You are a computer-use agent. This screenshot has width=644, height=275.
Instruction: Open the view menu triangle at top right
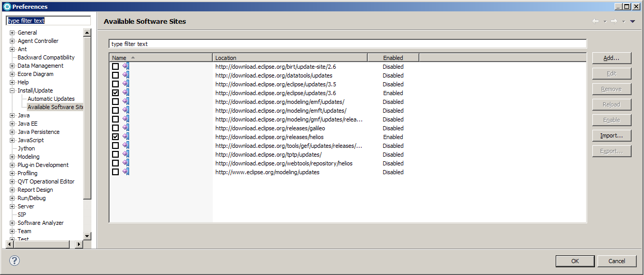point(633,21)
